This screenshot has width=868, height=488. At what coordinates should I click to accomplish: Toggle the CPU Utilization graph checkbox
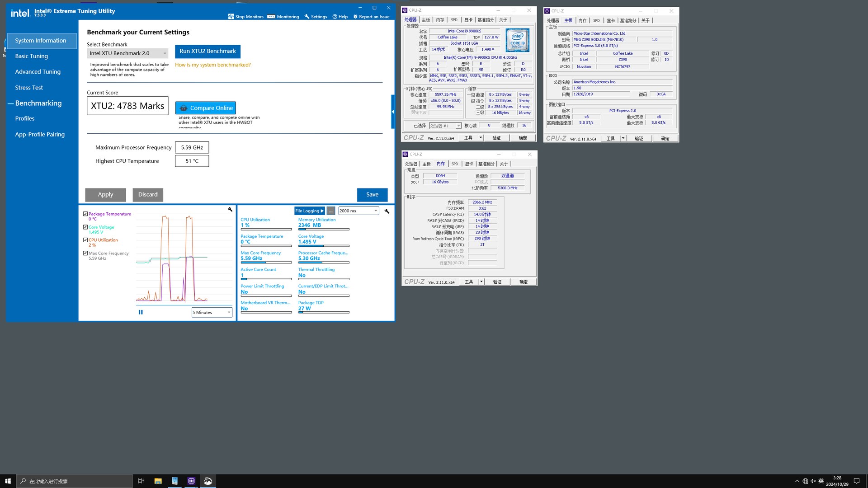click(85, 240)
